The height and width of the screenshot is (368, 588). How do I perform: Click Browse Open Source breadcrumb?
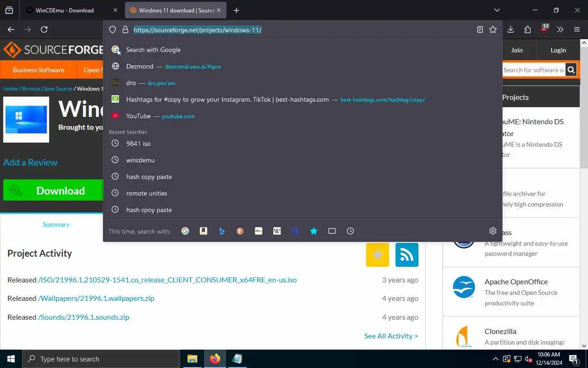pyautogui.click(x=47, y=89)
